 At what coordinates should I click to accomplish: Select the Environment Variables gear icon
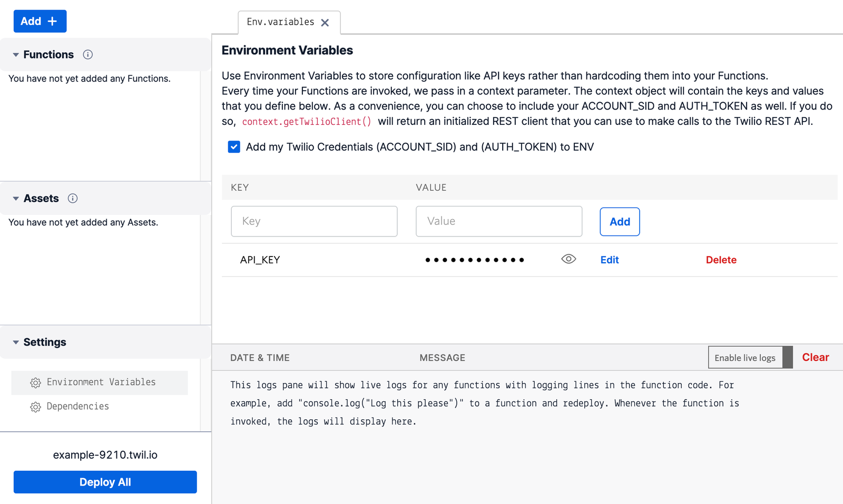click(x=35, y=382)
